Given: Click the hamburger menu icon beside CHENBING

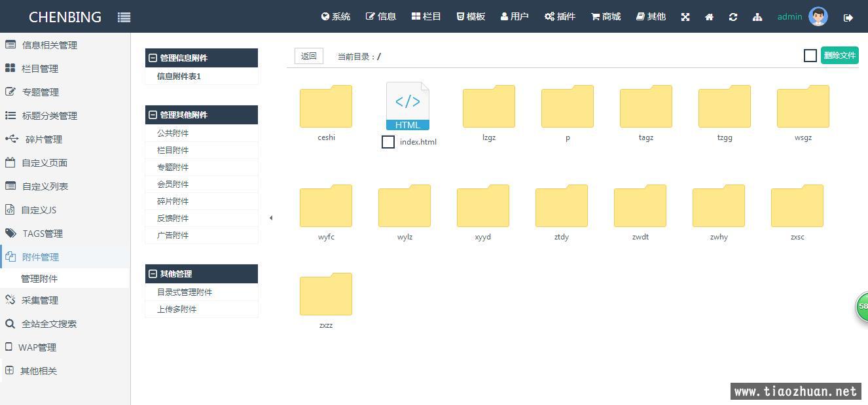Looking at the screenshot, I should pyautogui.click(x=124, y=18).
